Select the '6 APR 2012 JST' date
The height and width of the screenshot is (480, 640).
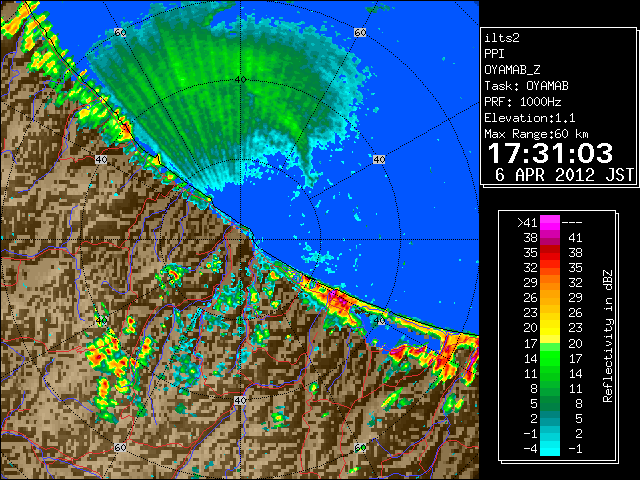564,175
